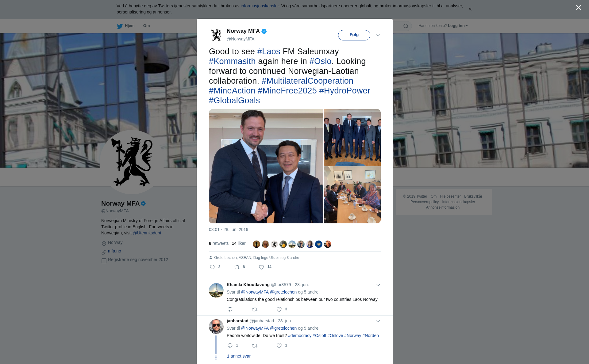The height and width of the screenshot is (364, 589).
Task: Like the Norway MFA tweet heart icon
Action: click(261, 267)
